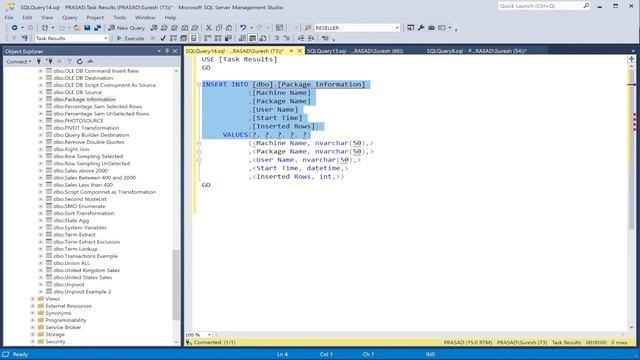This screenshot has height=360, width=640.
Task: Open the View menu
Action: click(47, 18)
